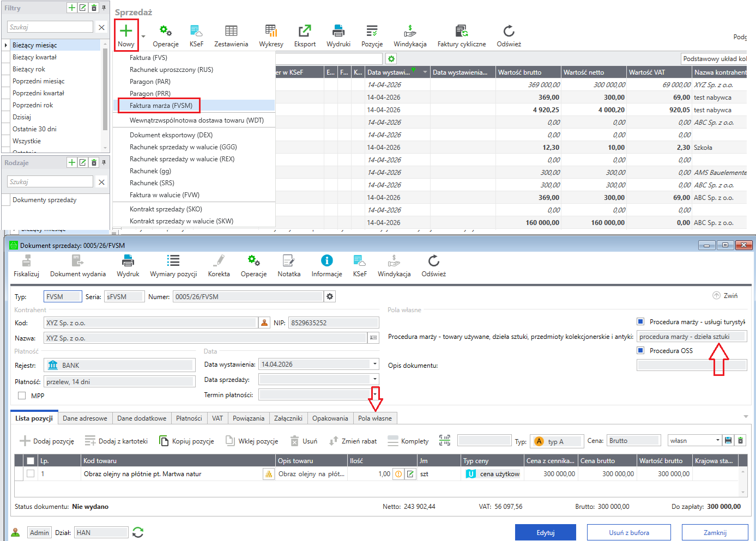The width and height of the screenshot is (756, 541).
Task: Click Fiskalizuj in document toolbar
Action: pyautogui.click(x=26, y=261)
